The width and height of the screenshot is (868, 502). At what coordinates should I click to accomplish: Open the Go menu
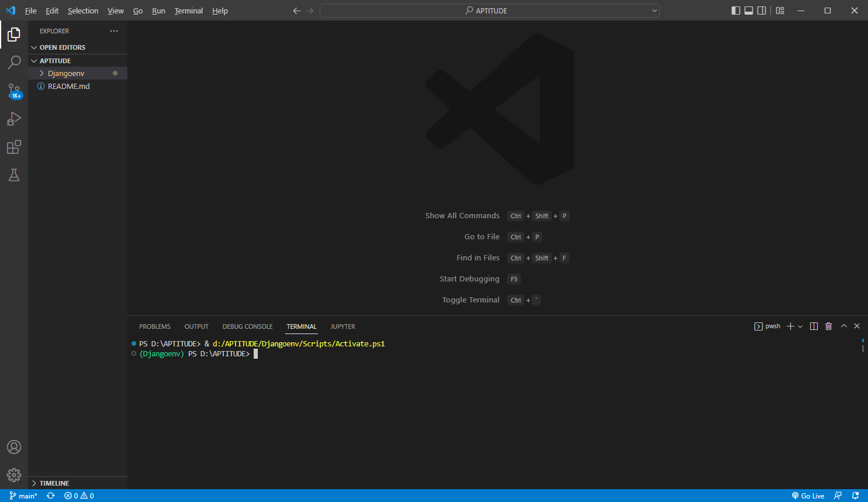[x=138, y=11]
